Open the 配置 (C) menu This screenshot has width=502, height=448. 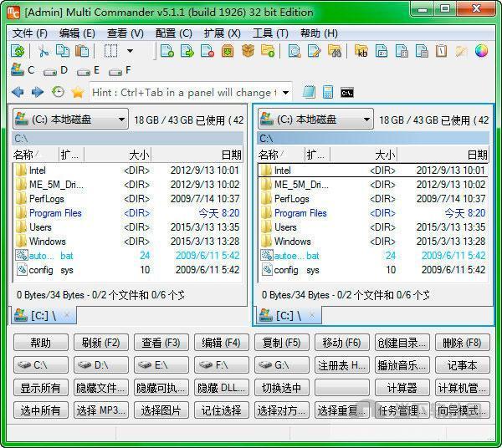click(173, 33)
